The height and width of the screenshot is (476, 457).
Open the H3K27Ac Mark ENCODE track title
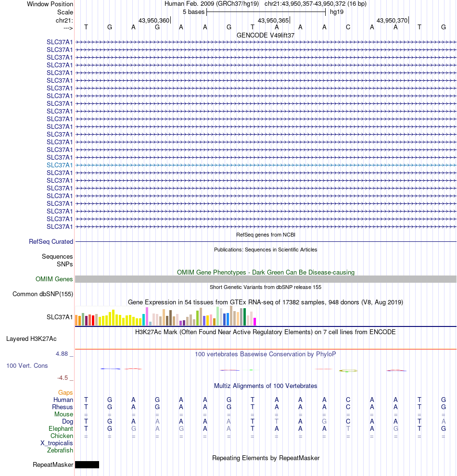click(x=266, y=332)
